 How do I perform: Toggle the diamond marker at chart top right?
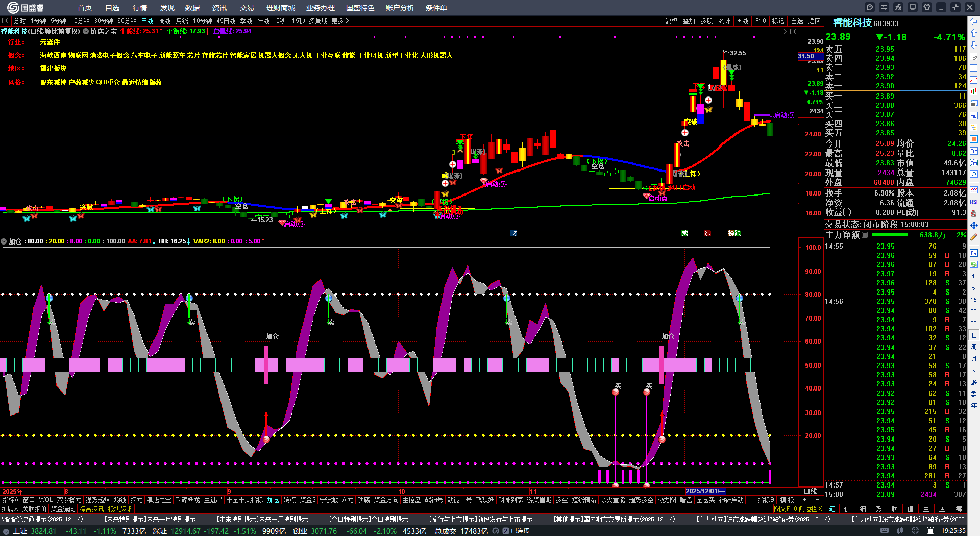point(784,31)
